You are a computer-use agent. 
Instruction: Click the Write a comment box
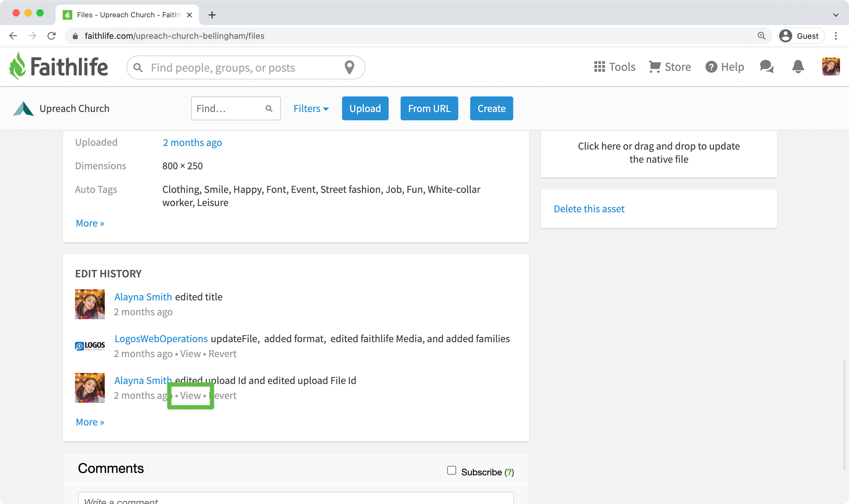coord(295,499)
